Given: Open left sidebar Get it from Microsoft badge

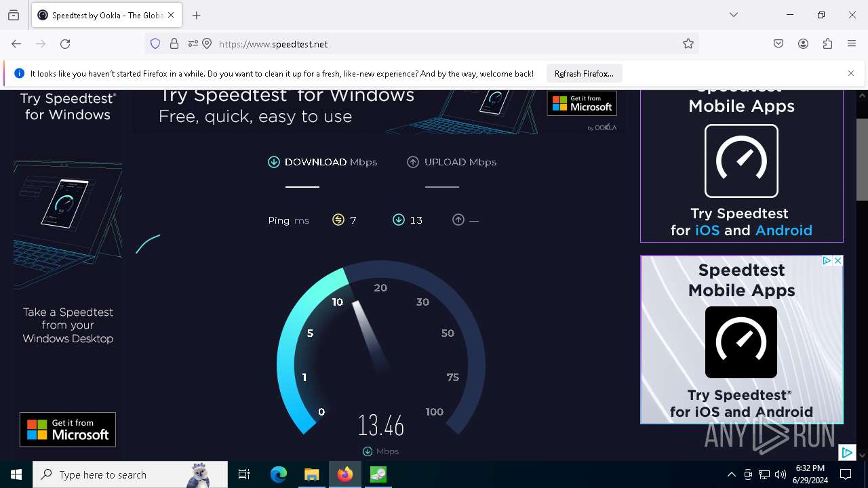Looking at the screenshot, I should (68, 430).
